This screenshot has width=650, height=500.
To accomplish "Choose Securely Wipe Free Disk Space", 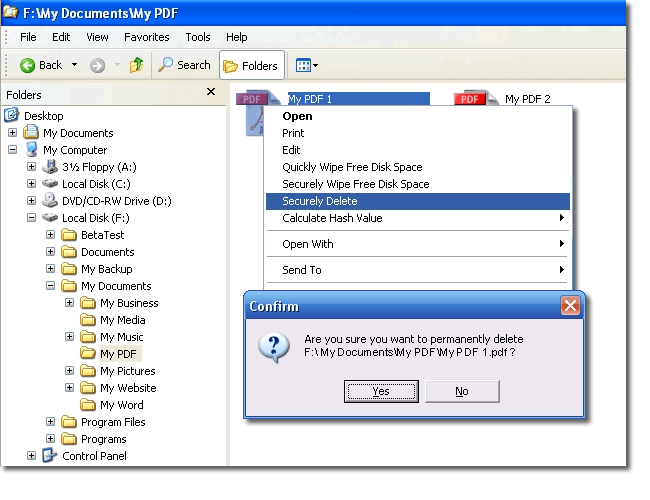I will point(418,184).
